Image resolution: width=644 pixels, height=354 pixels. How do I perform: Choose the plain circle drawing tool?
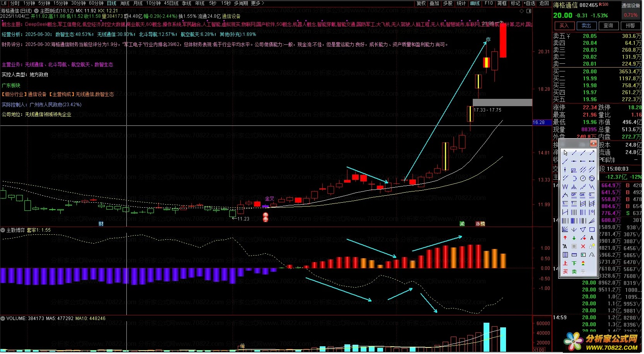pyautogui.click(x=583, y=178)
